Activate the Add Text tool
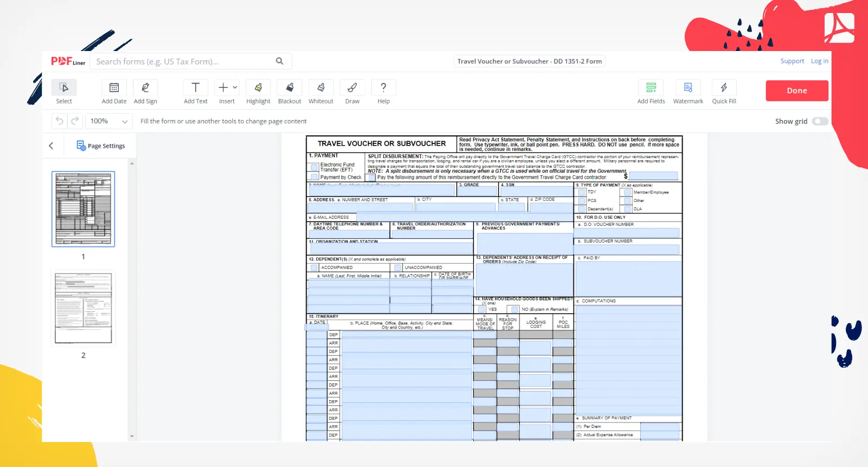The image size is (868, 467). (x=195, y=88)
